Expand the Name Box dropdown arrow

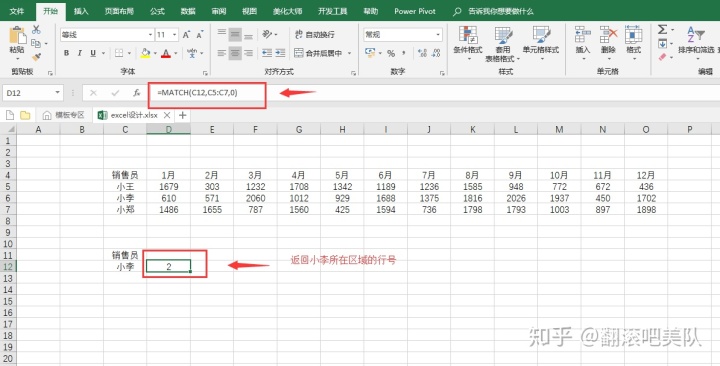point(57,93)
